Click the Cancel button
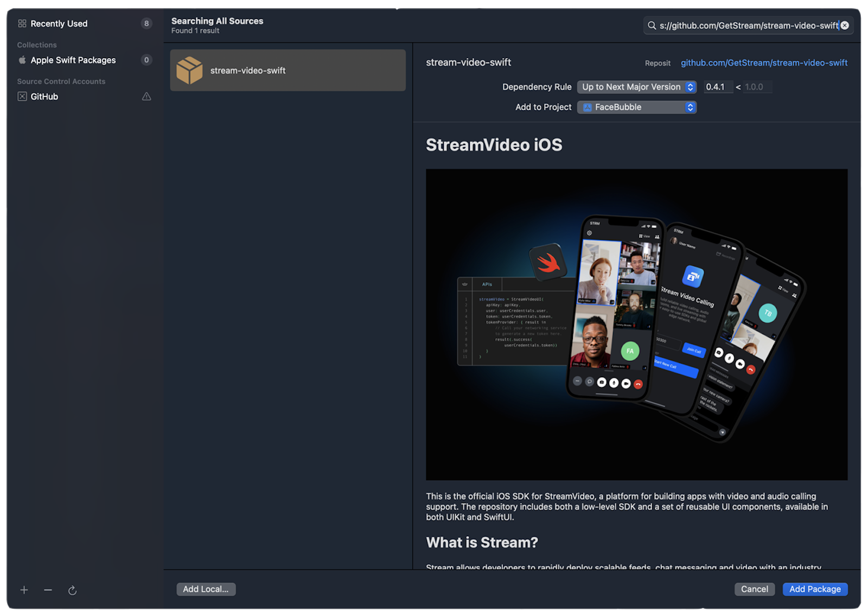The image size is (868, 616). tap(754, 589)
